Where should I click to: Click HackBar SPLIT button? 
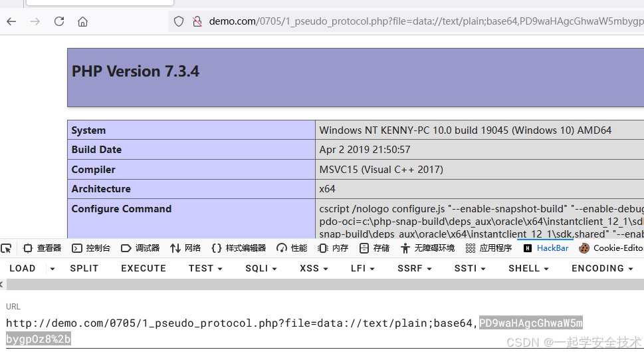tap(84, 268)
